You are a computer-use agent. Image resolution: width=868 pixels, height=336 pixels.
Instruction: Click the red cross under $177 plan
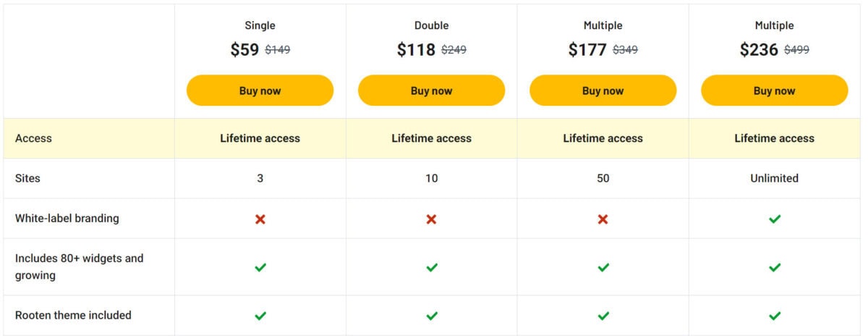[603, 219]
